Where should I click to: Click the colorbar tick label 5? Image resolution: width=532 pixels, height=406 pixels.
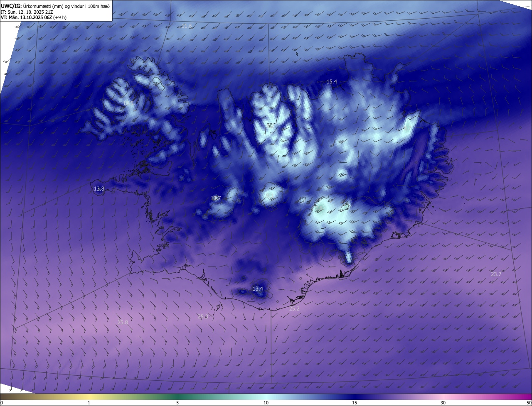pos(177,403)
